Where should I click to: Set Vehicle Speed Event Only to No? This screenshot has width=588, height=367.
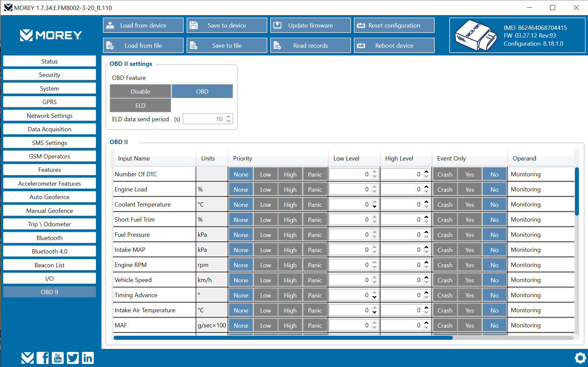tap(495, 280)
